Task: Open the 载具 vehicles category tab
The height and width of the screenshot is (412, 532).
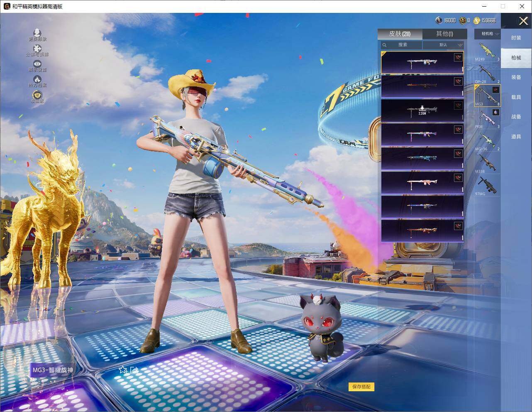Action: (516, 97)
